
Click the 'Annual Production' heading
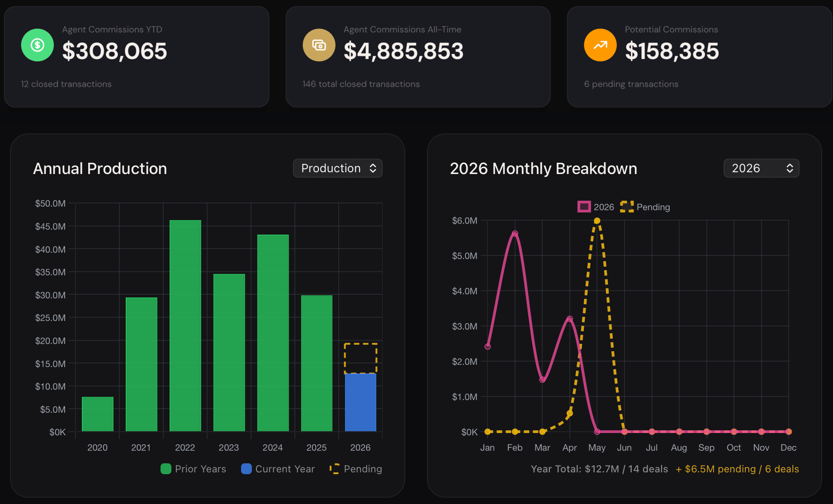click(x=100, y=169)
